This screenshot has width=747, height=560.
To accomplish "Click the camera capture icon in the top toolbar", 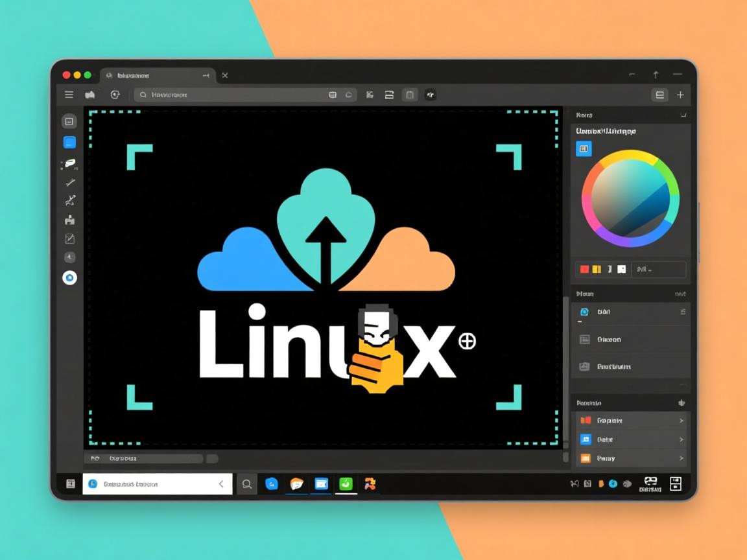I will (90, 95).
